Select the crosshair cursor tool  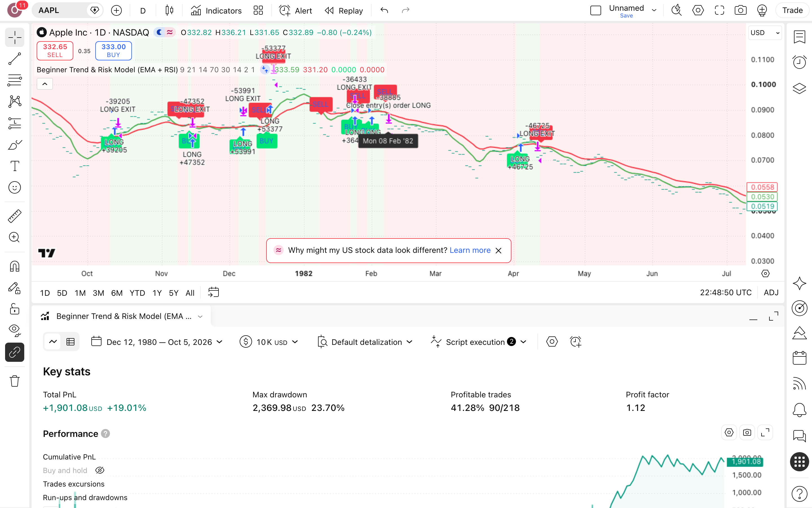14,37
